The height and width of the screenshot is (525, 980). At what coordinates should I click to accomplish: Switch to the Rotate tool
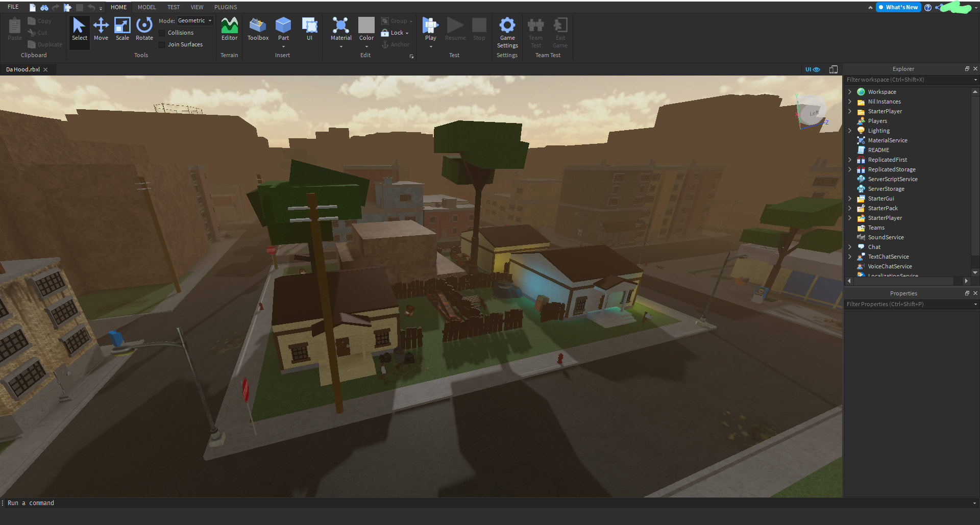[144, 30]
